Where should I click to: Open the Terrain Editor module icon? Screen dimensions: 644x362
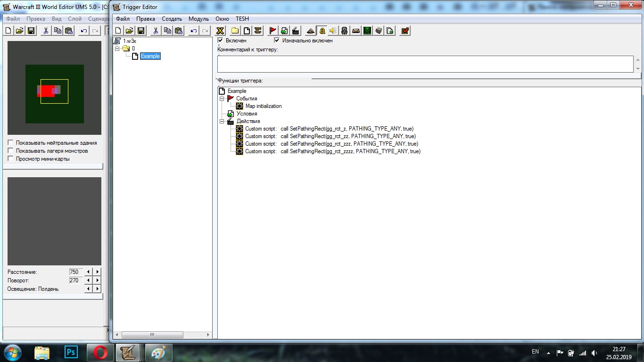coord(310,31)
